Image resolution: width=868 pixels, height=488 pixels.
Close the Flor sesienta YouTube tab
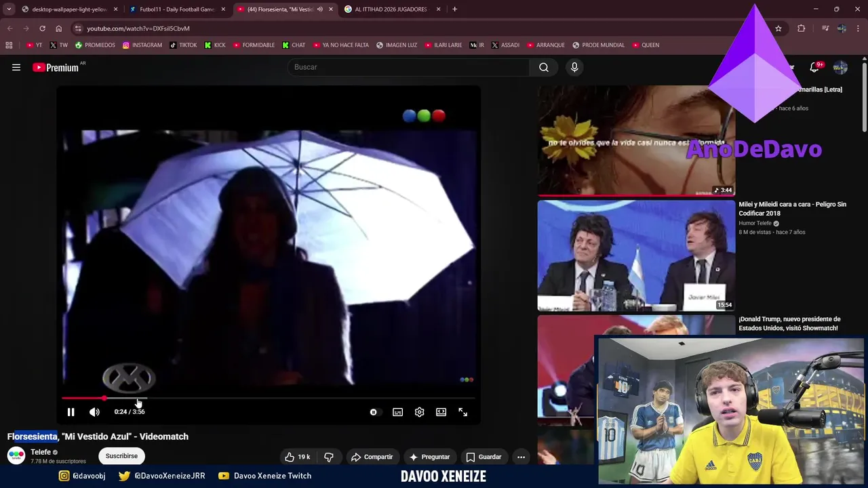(x=331, y=9)
